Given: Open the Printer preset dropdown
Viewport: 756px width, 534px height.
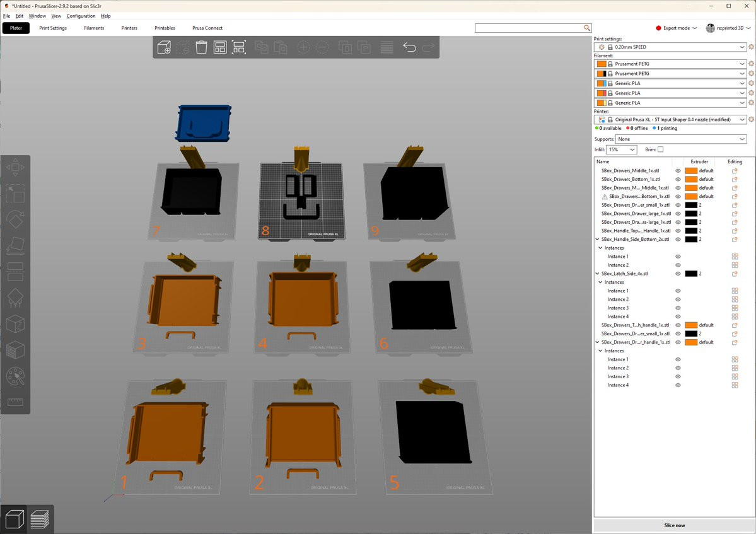Looking at the screenshot, I should pyautogui.click(x=670, y=120).
